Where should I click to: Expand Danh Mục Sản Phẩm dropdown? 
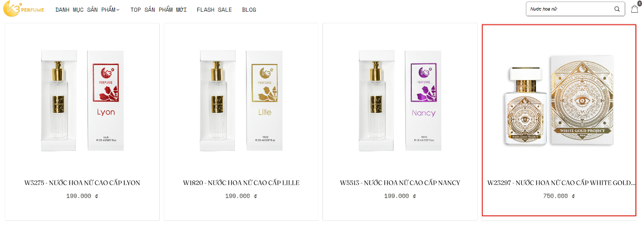[87, 10]
